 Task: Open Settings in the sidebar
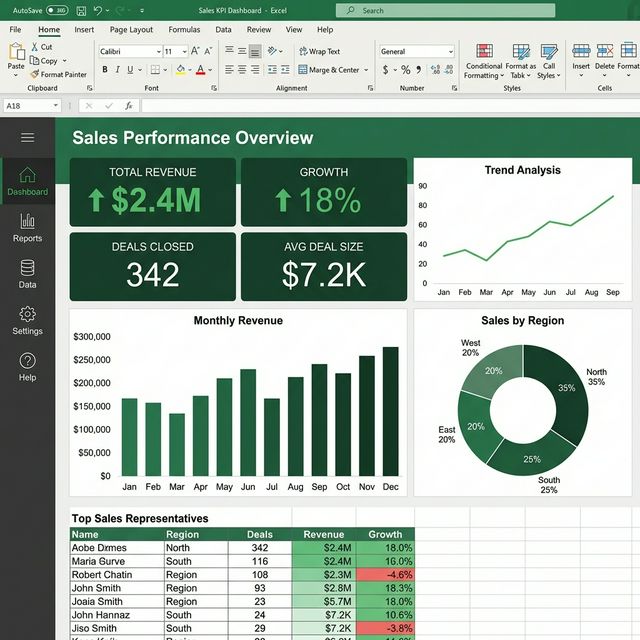(x=27, y=320)
